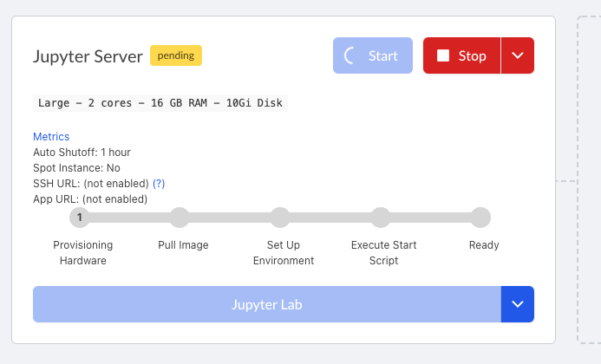Click the 'App URL: (not enabled)' text
Image resolution: width=601 pixels, height=364 pixels.
[90, 199]
